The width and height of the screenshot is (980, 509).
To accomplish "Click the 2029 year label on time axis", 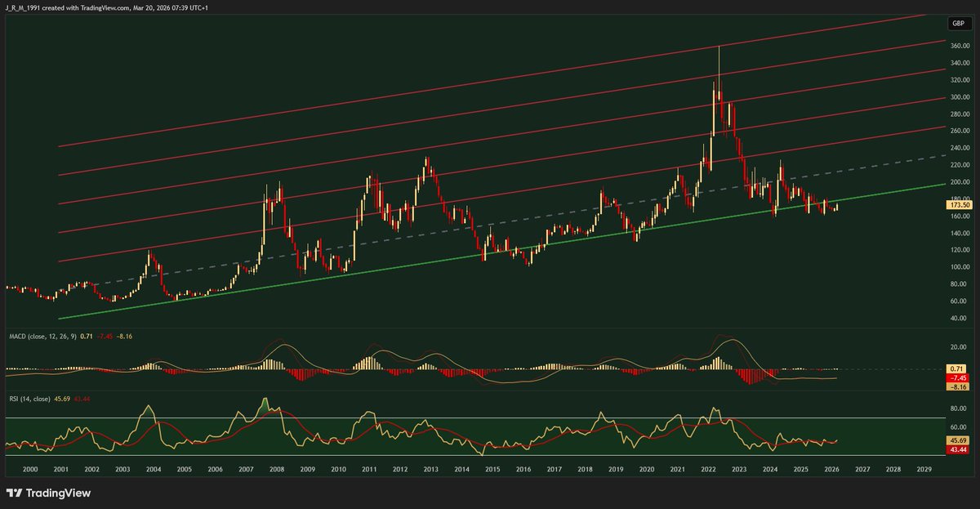I will coord(924,471).
